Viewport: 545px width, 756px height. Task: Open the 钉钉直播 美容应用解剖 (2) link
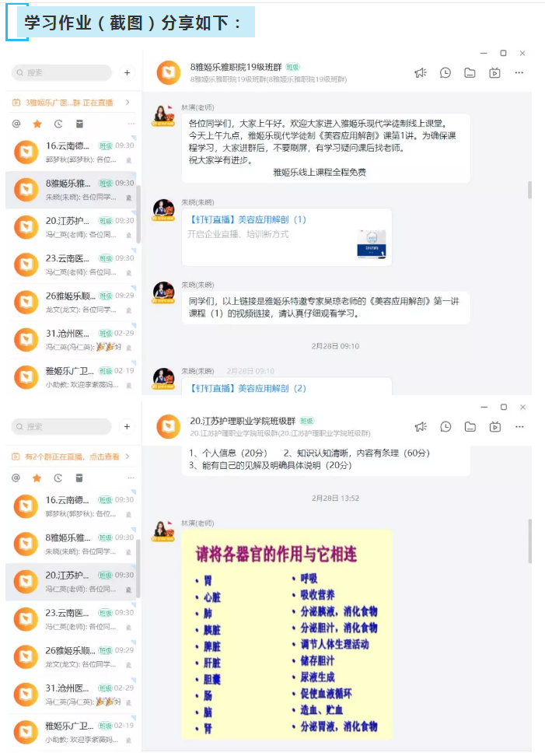click(x=248, y=388)
